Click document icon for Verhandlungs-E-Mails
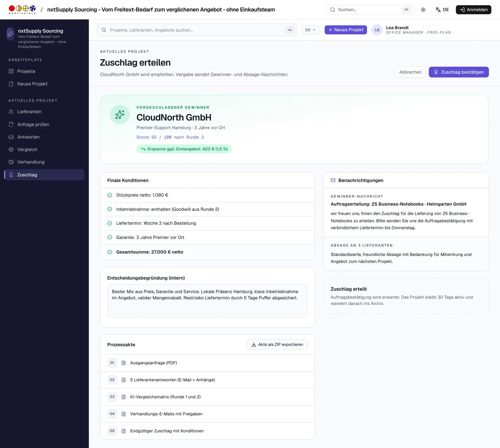Image resolution: width=500 pixels, height=448 pixels. (124, 414)
